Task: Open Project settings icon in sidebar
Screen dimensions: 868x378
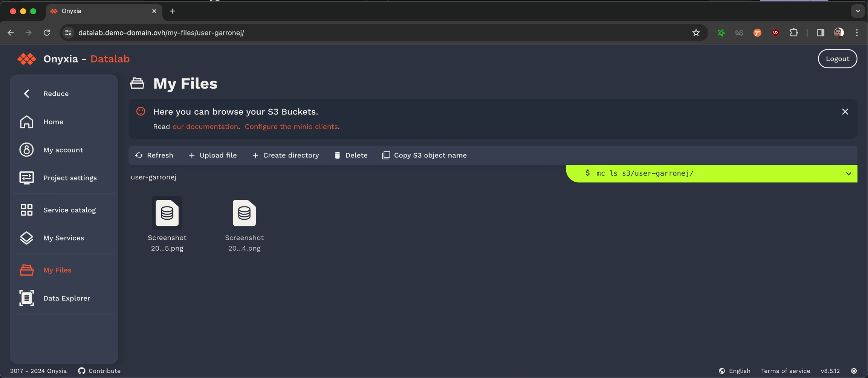Action: pos(26,178)
